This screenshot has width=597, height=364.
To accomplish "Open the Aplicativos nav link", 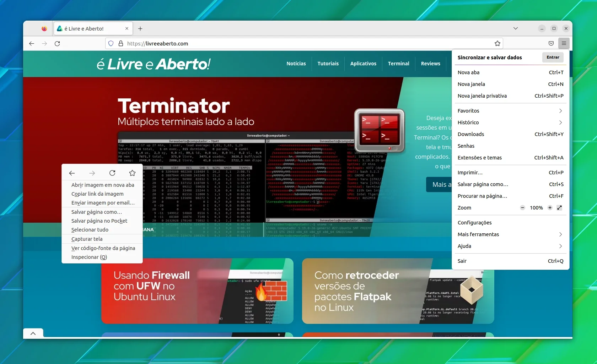I will [x=363, y=64].
